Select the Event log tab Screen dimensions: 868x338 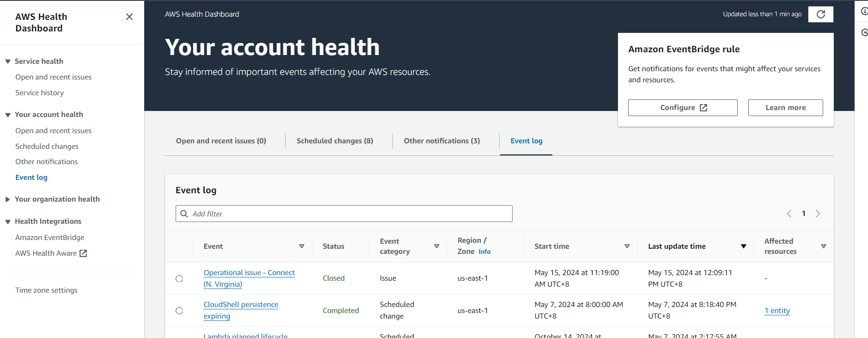526,141
